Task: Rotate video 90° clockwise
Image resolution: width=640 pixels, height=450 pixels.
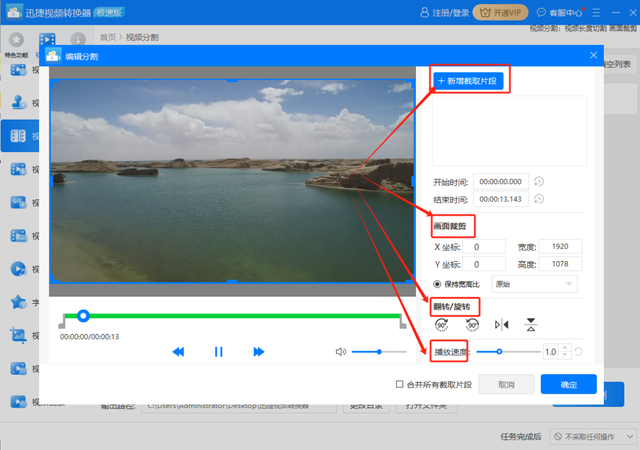Action: tap(442, 325)
